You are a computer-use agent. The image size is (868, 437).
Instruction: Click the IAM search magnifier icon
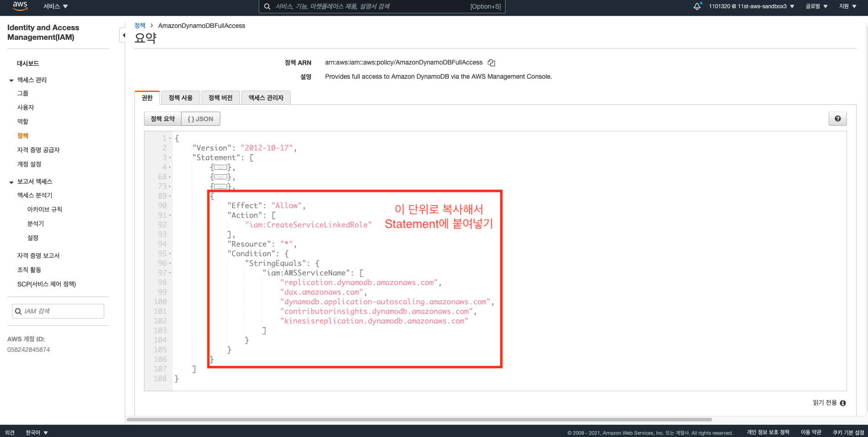click(18, 311)
